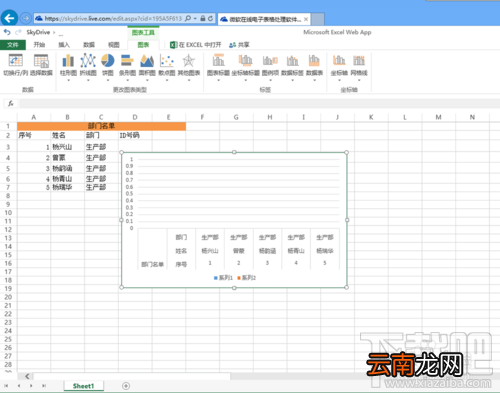Go to previous sheet navigation arrow
This screenshot has width=500, height=393.
(19, 386)
